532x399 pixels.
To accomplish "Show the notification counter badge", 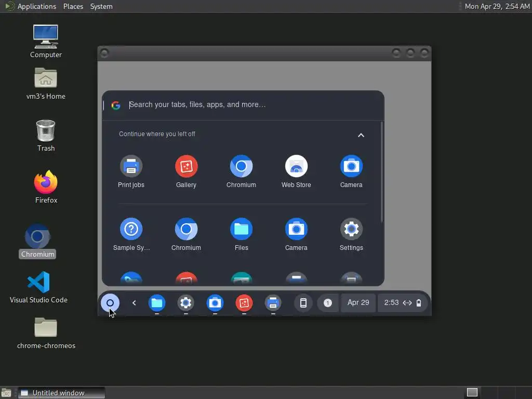I will (327, 303).
